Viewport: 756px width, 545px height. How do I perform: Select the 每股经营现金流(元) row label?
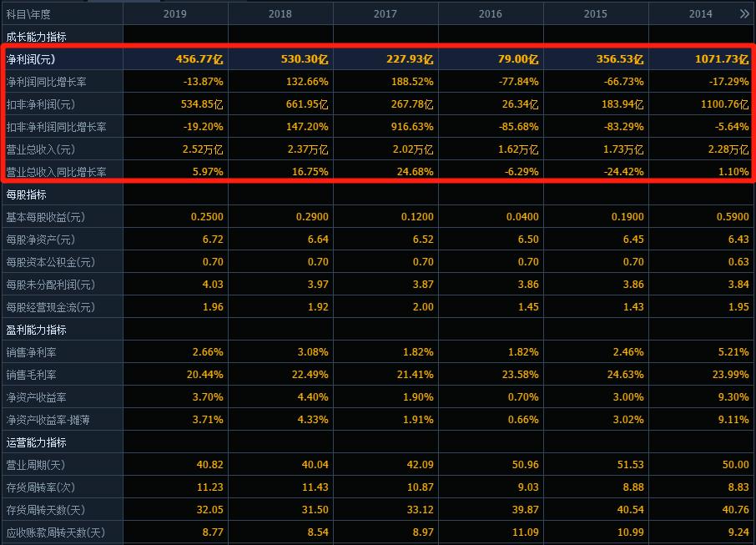tap(51, 307)
